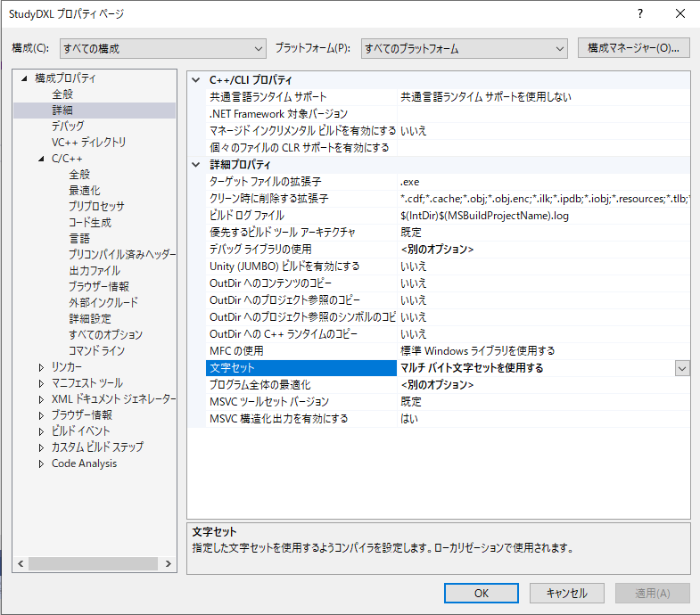Image resolution: width=700 pixels, height=615 pixels.
Task: Collapse the 詳細プロパティ section chevron
Action: pyautogui.click(x=196, y=165)
